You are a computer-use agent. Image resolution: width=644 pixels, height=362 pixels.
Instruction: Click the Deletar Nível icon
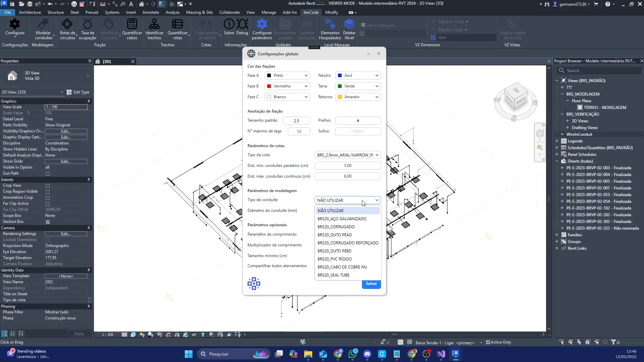tap(349, 25)
